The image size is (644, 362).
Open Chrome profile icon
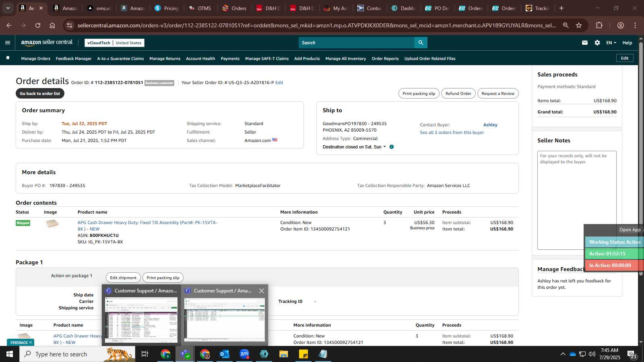pyautogui.click(x=621, y=25)
